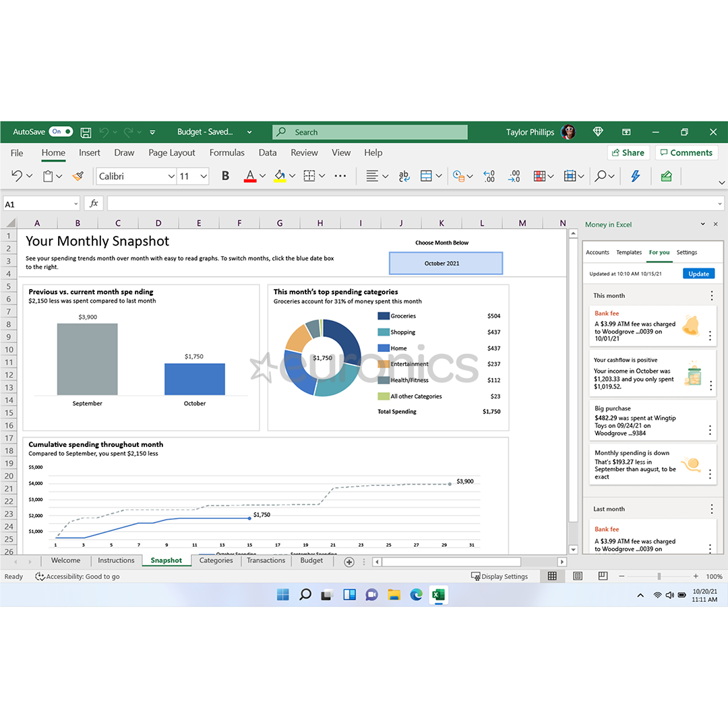Viewport: 728px width, 728px height.
Task: Open Microsoft Edge from the taskbar
Action: (417, 595)
